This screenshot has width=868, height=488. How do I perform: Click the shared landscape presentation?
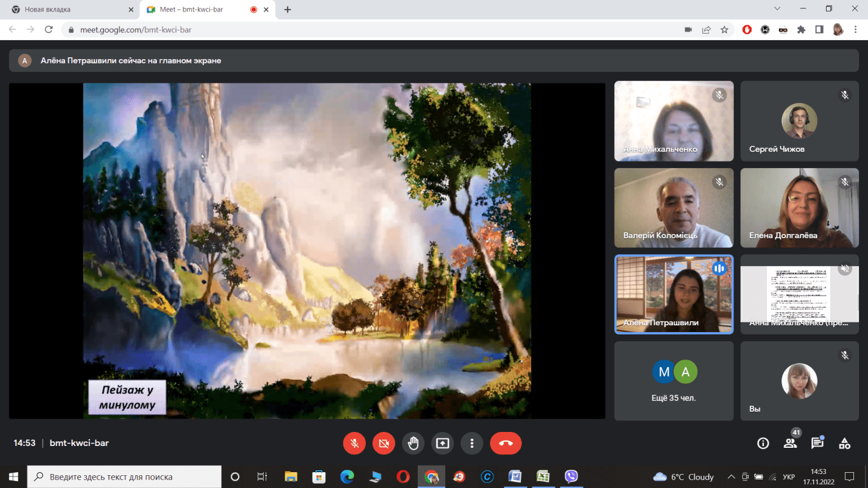click(x=307, y=250)
